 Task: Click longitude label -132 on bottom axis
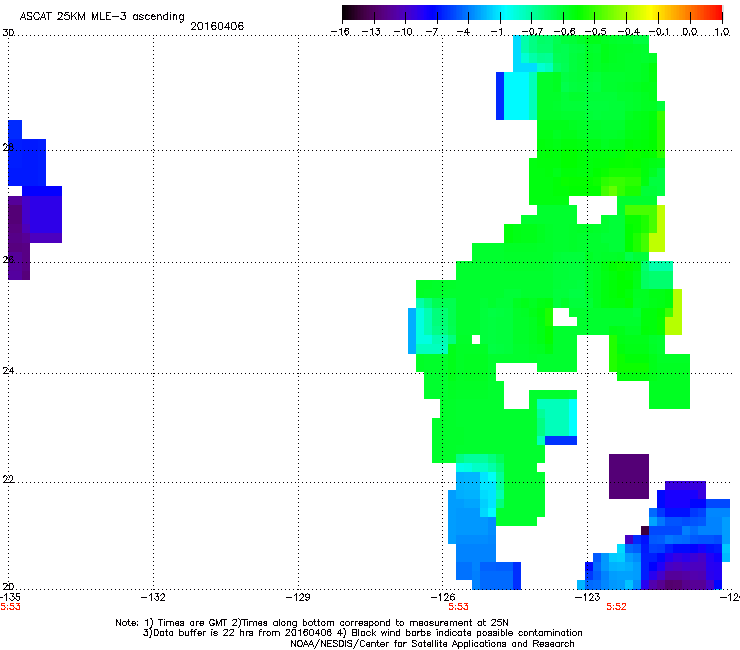pyautogui.click(x=153, y=597)
